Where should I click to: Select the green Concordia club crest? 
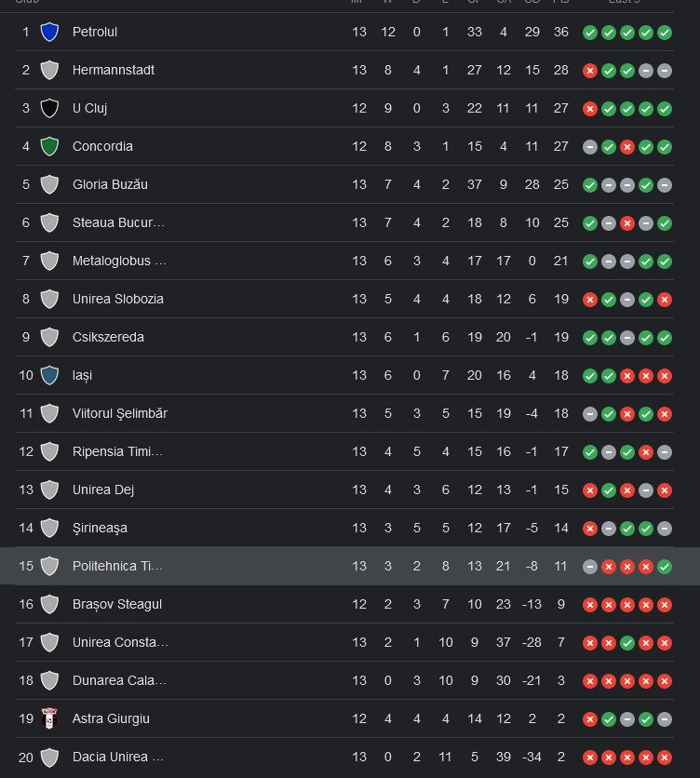click(x=49, y=146)
